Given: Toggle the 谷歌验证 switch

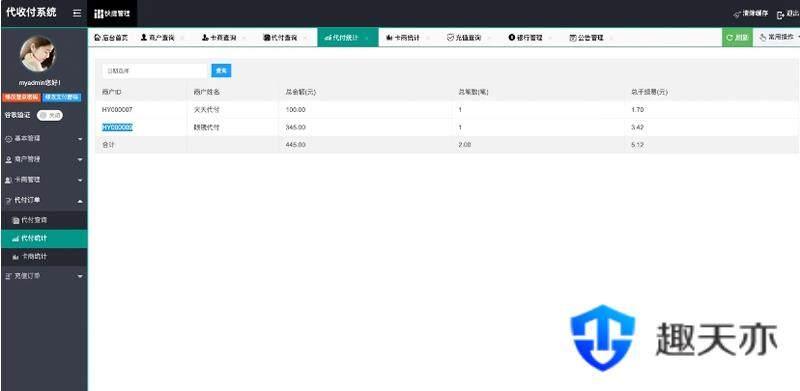Looking at the screenshot, I should click(50, 115).
